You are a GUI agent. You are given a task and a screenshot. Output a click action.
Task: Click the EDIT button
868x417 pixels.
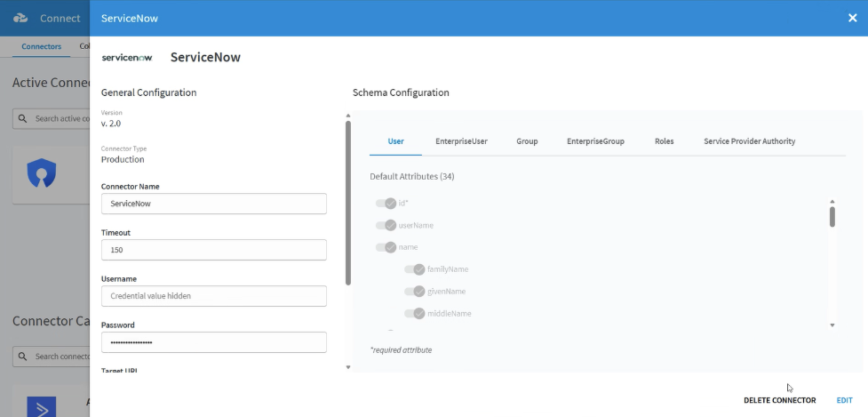point(844,400)
